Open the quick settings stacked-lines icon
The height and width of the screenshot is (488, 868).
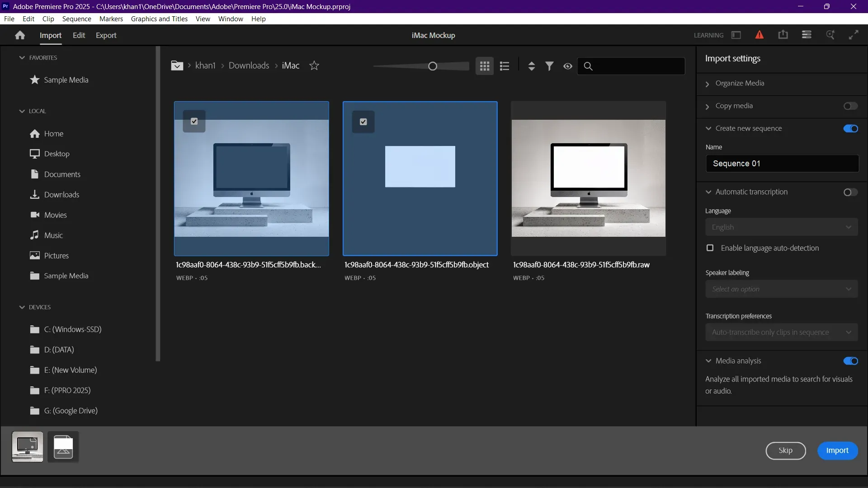pos(807,34)
